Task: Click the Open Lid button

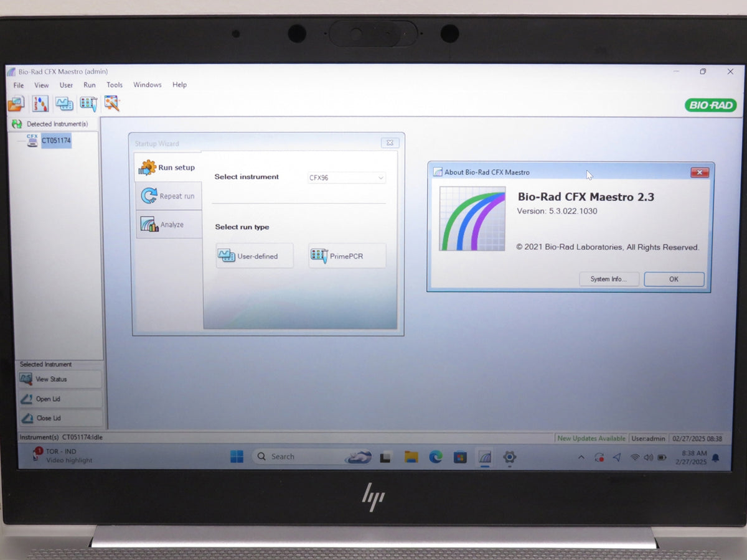Action: 60,399
